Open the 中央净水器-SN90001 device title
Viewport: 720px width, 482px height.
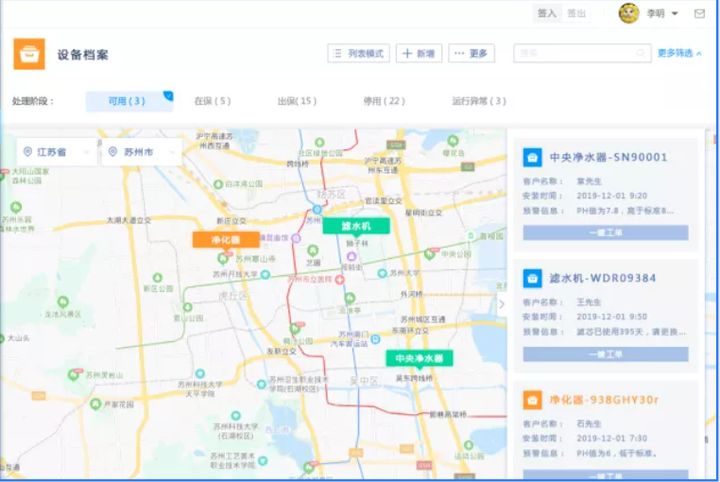pos(608,157)
